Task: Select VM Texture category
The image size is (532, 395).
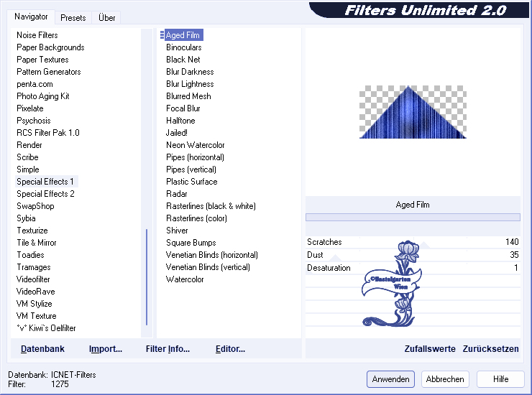Action: (x=36, y=316)
